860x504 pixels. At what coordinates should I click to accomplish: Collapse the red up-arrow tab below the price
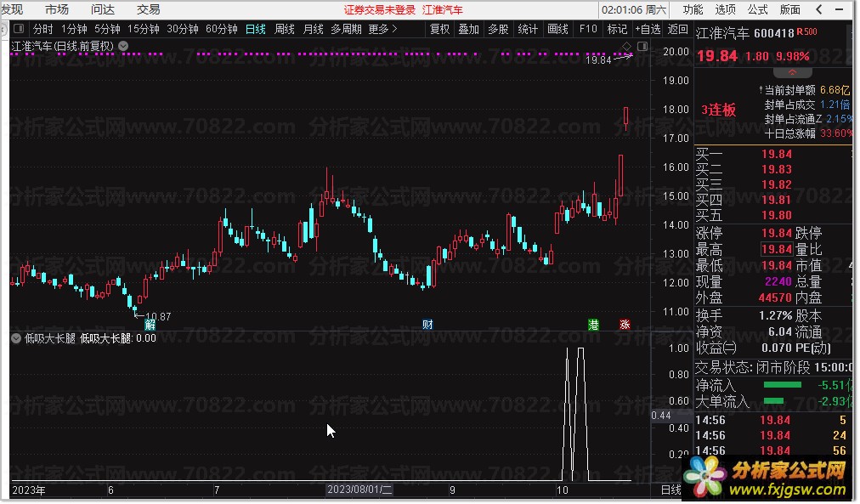[x=792, y=72]
